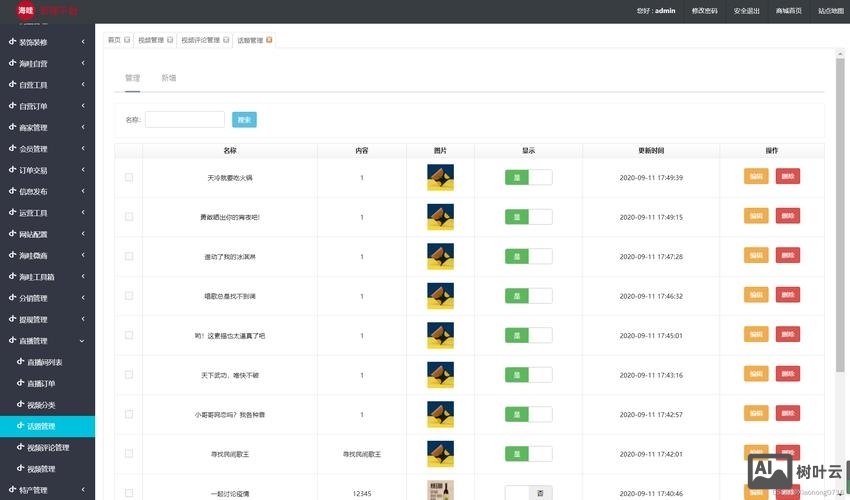This screenshot has width=850, height=500.
Task: Turn on display switch in 12345 row
Action: (x=529, y=492)
